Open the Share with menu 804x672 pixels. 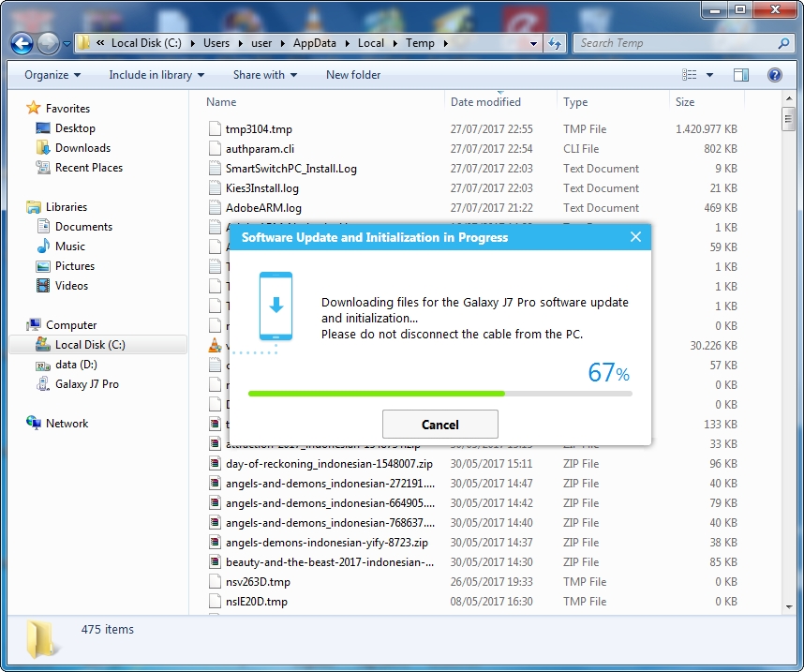click(265, 75)
